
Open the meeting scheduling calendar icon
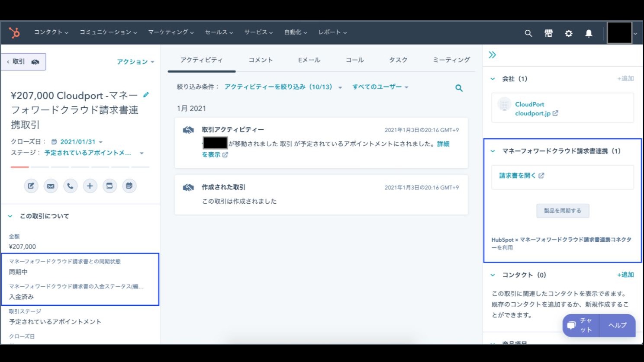click(x=129, y=186)
